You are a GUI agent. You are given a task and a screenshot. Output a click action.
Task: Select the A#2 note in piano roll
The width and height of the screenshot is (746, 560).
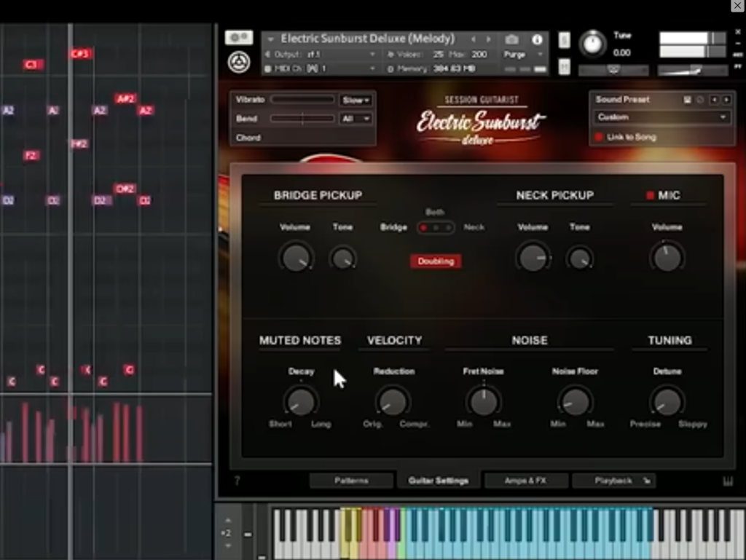coord(125,98)
